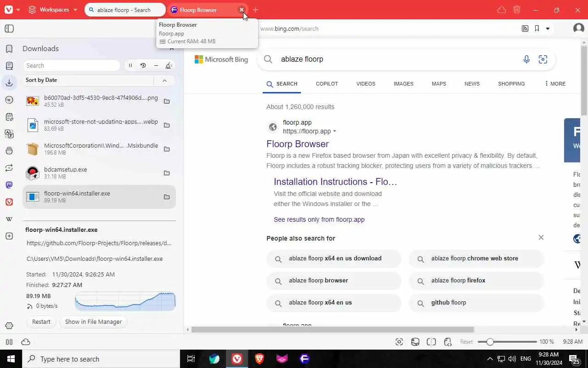Clear finished downloads broom icon

tap(169, 65)
